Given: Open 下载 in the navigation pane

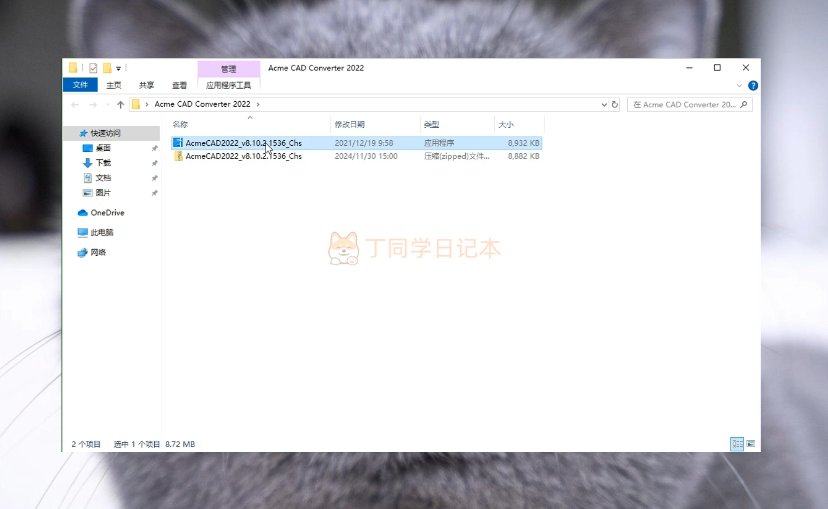Looking at the screenshot, I should (x=102, y=163).
